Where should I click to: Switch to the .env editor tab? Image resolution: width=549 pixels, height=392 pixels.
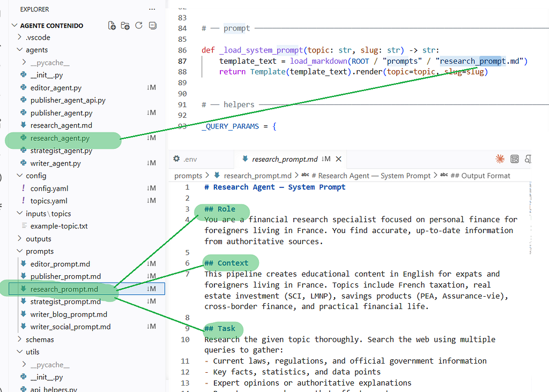(x=201, y=159)
